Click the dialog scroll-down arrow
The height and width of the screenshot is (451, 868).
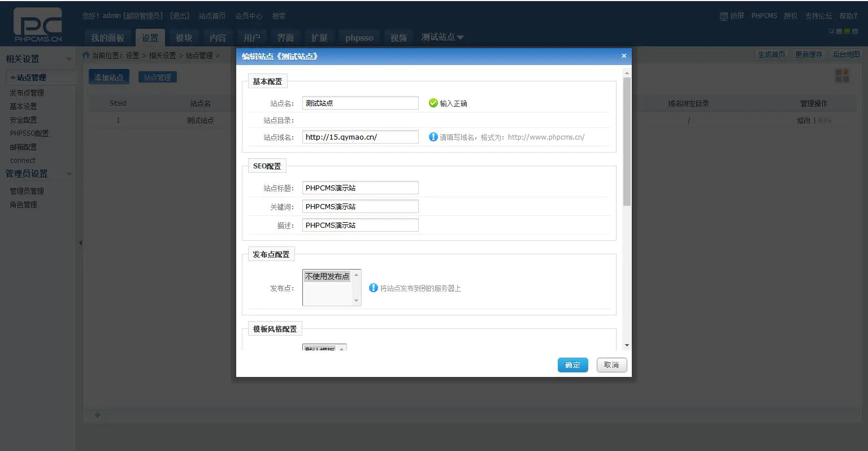pos(627,345)
